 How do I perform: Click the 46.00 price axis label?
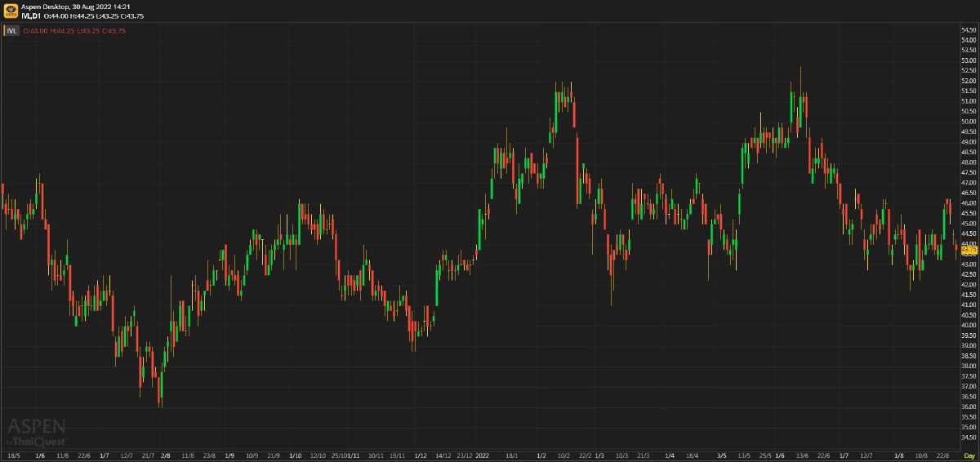click(x=969, y=203)
